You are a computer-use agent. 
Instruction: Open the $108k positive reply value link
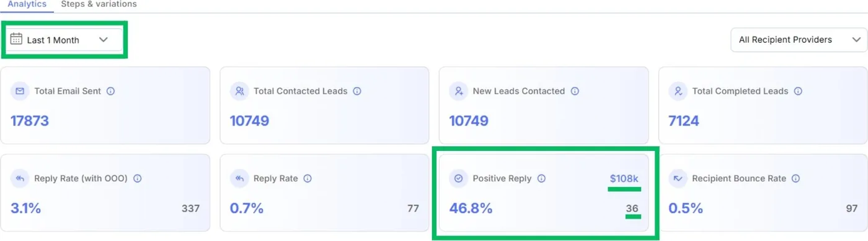pyautogui.click(x=624, y=179)
